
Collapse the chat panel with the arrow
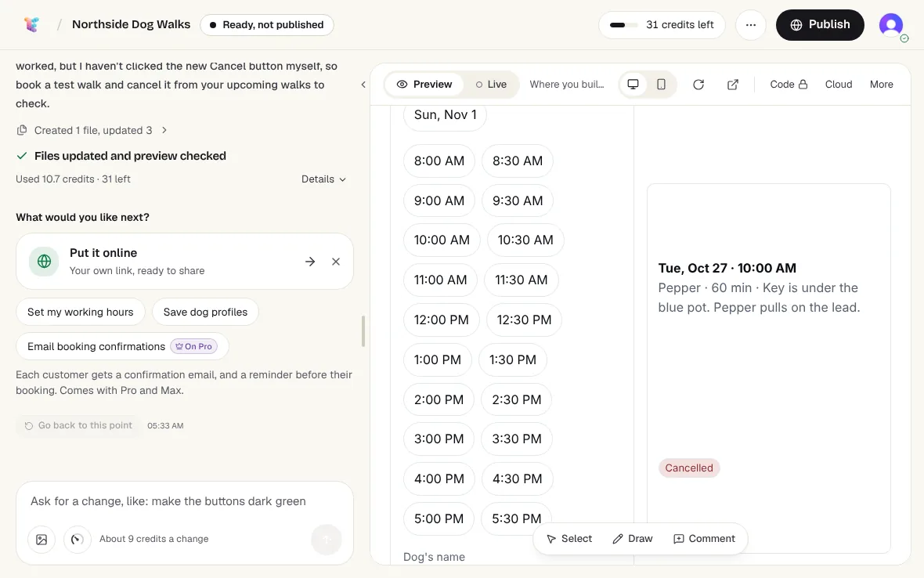pos(363,85)
